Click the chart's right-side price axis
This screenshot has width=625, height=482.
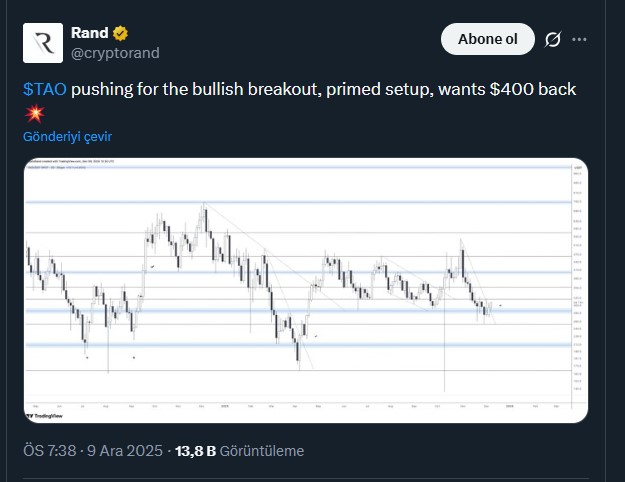(x=577, y=280)
